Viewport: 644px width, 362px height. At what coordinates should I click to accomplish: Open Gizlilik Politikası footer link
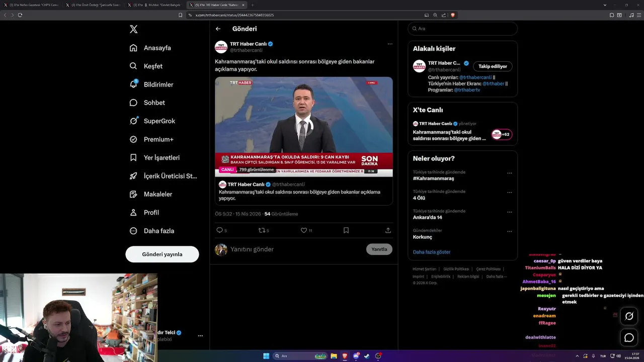(x=456, y=269)
